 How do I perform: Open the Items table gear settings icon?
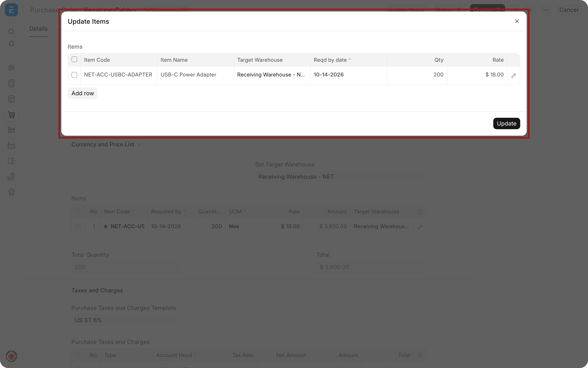pyautogui.click(x=420, y=212)
